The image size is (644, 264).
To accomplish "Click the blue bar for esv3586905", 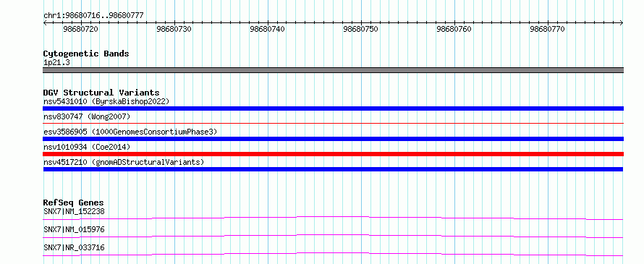I will (333, 139).
